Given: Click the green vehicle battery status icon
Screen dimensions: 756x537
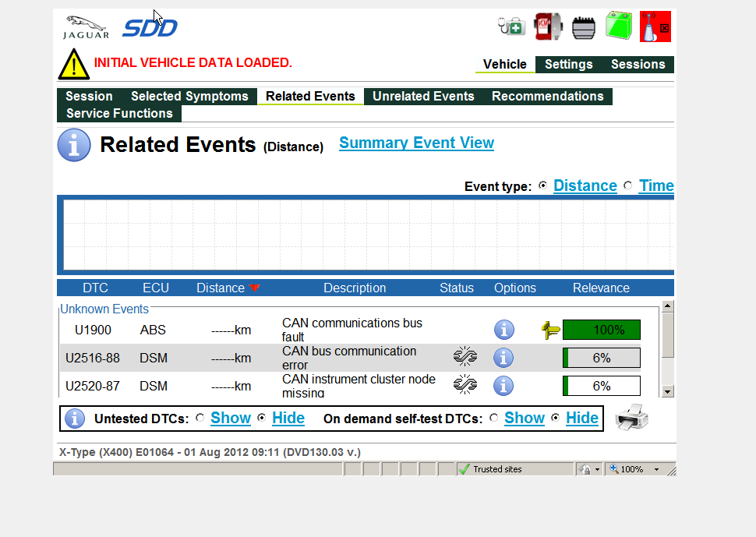Looking at the screenshot, I should (618, 26).
